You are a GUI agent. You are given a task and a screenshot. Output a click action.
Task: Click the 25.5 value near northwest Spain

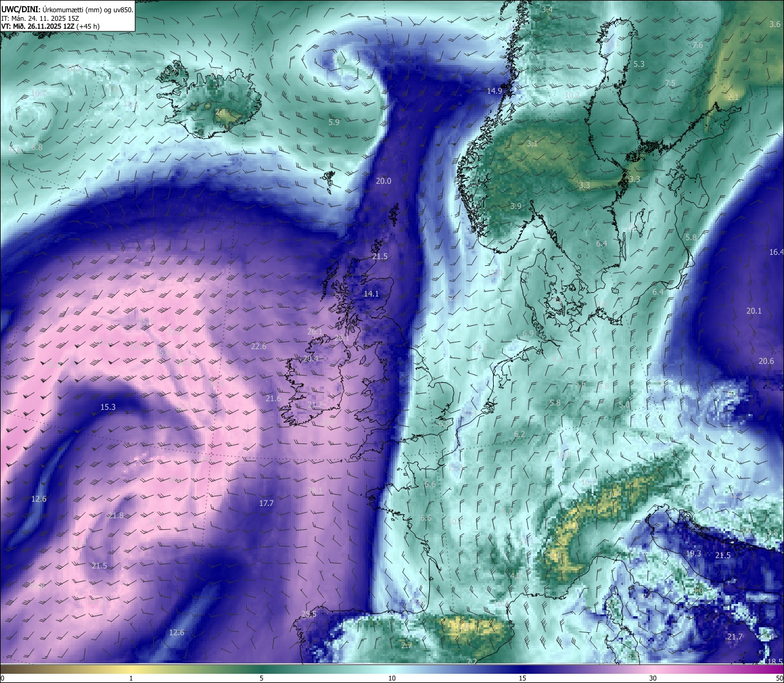[x=309, y=614]
